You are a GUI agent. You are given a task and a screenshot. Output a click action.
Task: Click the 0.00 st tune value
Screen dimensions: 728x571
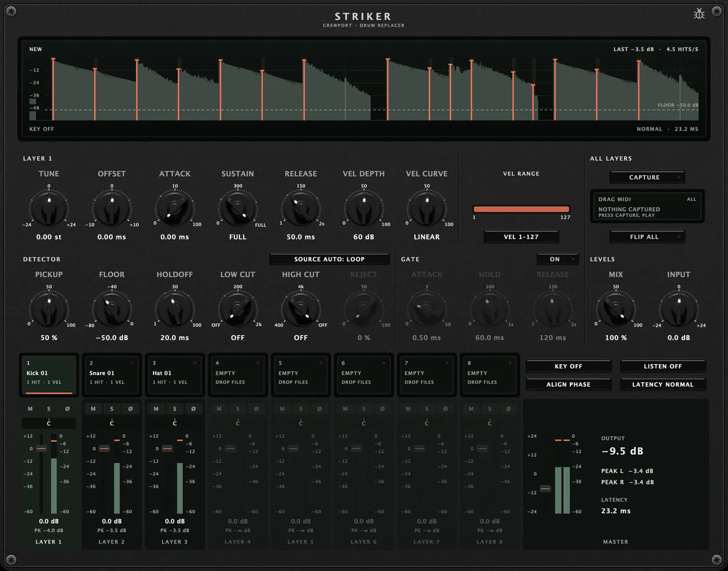click(x=49, y=237)
